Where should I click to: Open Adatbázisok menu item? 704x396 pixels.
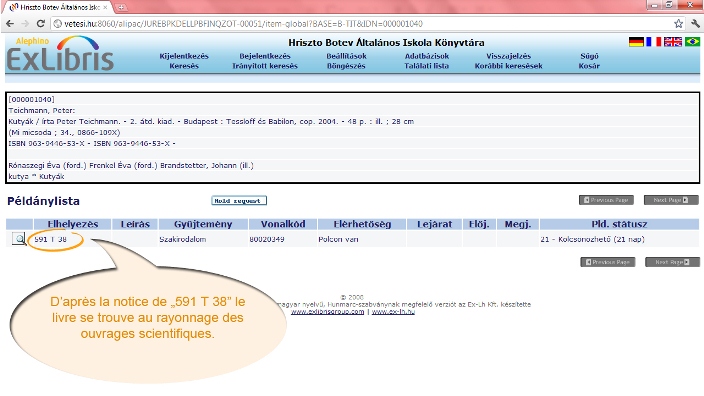pos(427,56)
